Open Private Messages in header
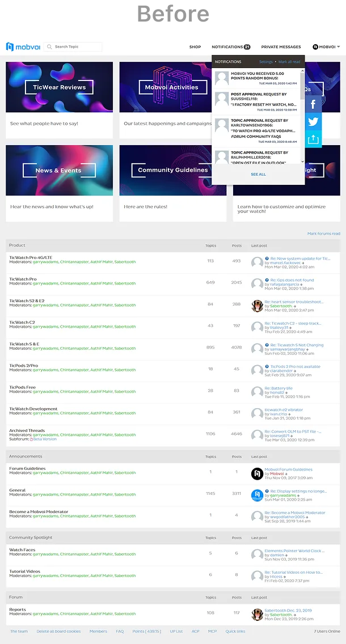The width and height of the screenshot is (346, 644). tap(281, 47)
